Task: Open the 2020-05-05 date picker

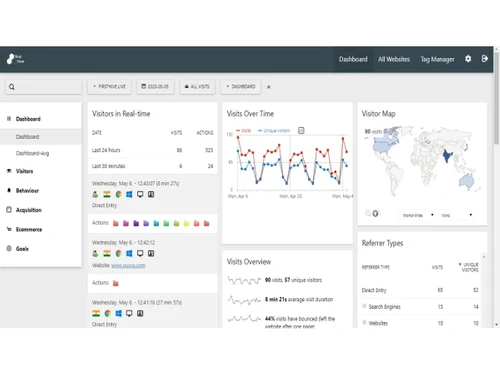Action: [x=155, y=87]
